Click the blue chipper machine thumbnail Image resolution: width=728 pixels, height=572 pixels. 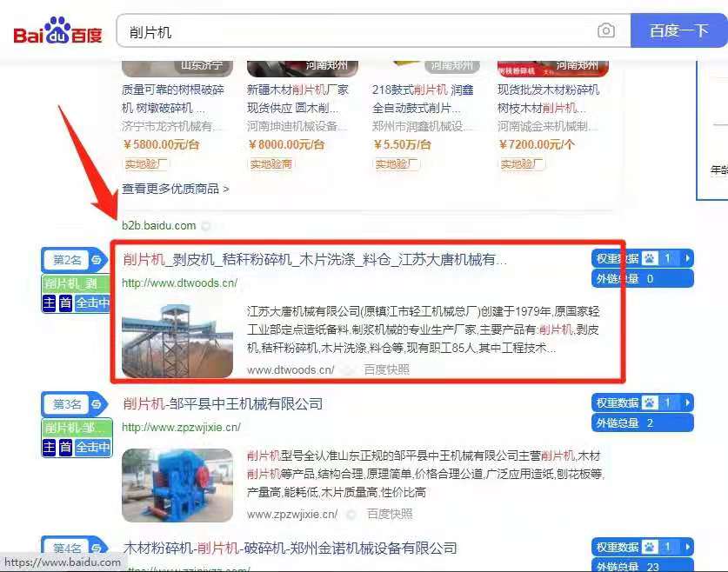(177, 484)
